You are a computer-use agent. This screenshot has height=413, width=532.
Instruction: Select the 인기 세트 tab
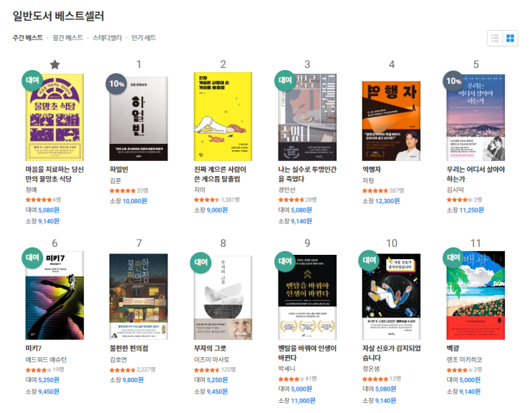point(143,38)
